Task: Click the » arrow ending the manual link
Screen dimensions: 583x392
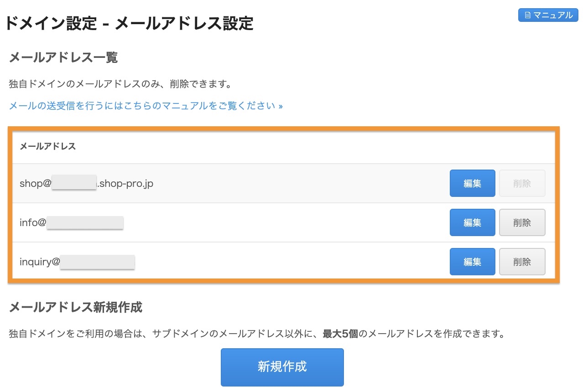Action: [x=281, y=106]
